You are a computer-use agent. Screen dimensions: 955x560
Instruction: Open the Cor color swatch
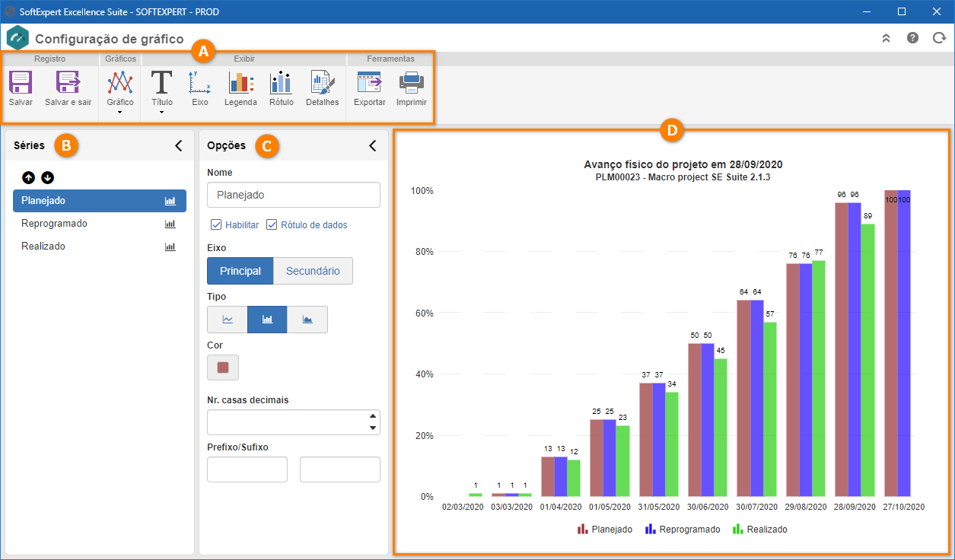pyautogui.click(x=223, y=367)
